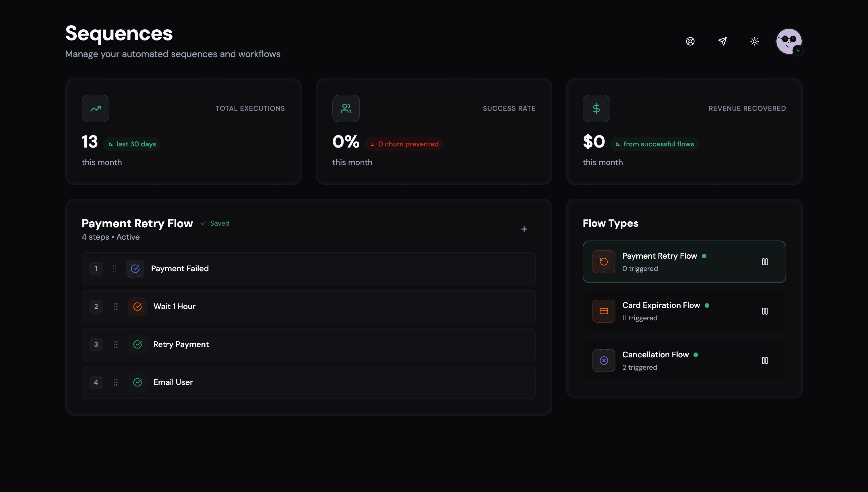Click the 0 churn prevented badge
The image size is (868, 492).
[x=404, y=144]
